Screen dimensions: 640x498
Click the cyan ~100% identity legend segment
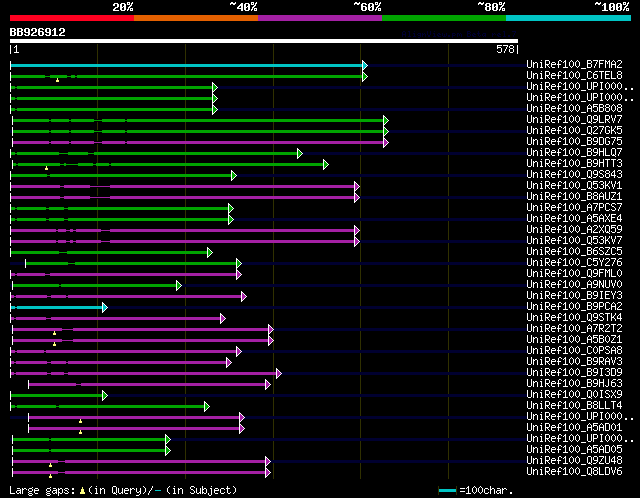coord(569,18)
